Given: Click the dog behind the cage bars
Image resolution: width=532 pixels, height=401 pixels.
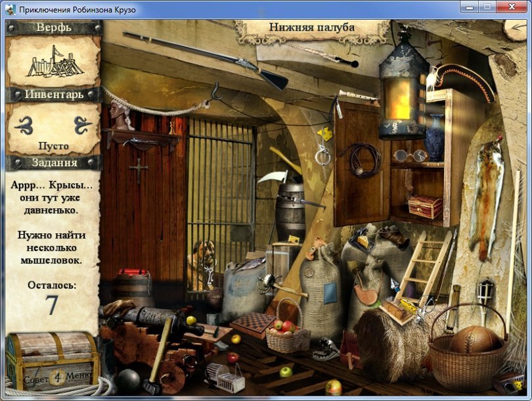Looking at the screenshot, I should point(202,265).
